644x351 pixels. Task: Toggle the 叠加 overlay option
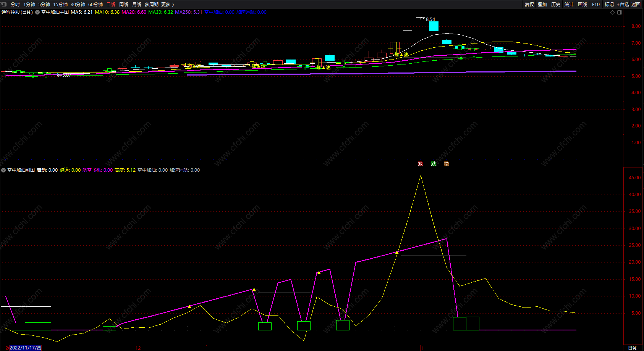(x=542, y=5)
